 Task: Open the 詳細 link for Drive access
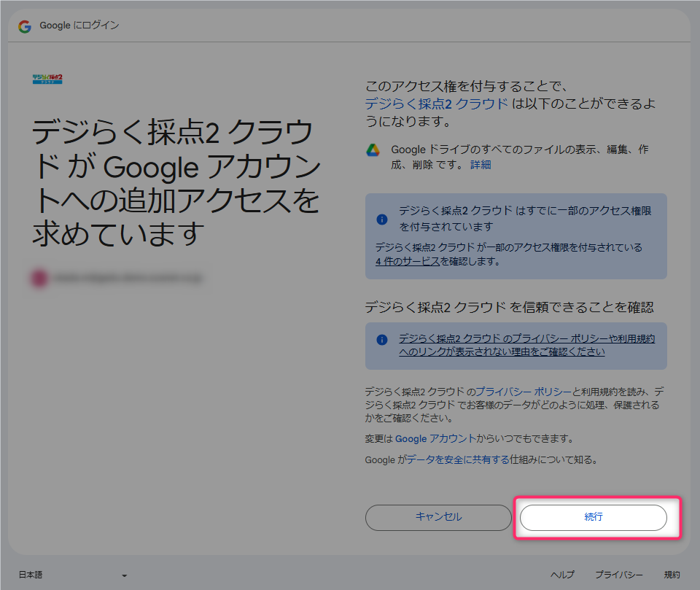481,165
